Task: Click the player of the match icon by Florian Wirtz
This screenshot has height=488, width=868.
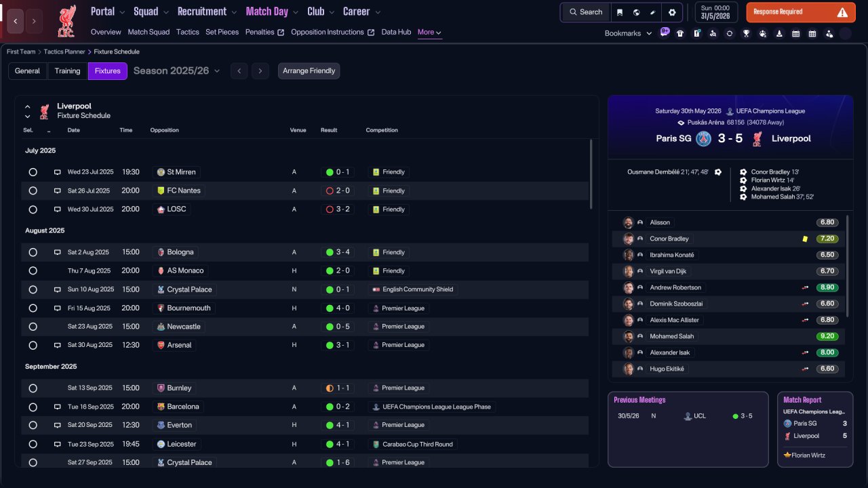Action: click(x=787, y=455)
